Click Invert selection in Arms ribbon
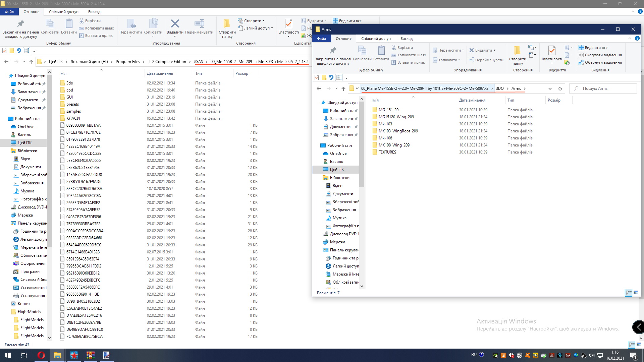The width and height of the screenshot is (644, 362). click(x=603, y=62)
